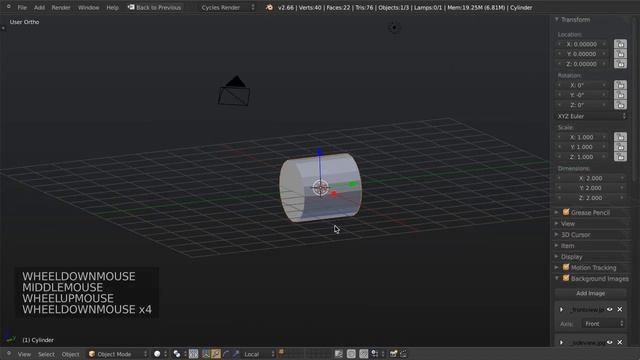Toggle lock for Rotation Y
Image resolution: width=640 pixels, height=360 pixels.
620,95
